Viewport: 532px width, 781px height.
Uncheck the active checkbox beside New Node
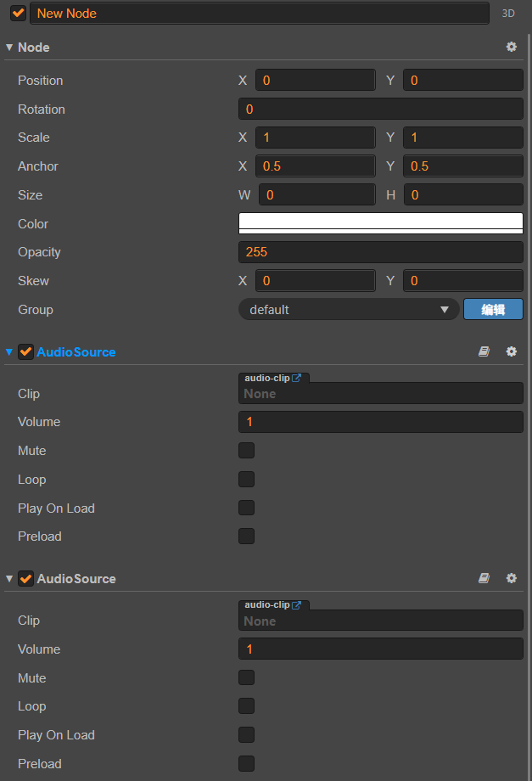coord(18,14)
